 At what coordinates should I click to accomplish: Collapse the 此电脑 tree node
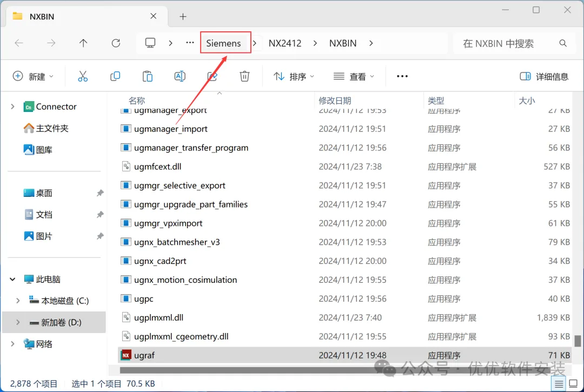coord(12,279)
